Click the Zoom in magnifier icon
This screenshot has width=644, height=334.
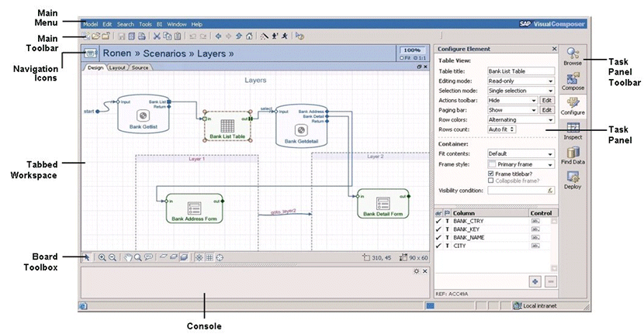click(102, 257)
